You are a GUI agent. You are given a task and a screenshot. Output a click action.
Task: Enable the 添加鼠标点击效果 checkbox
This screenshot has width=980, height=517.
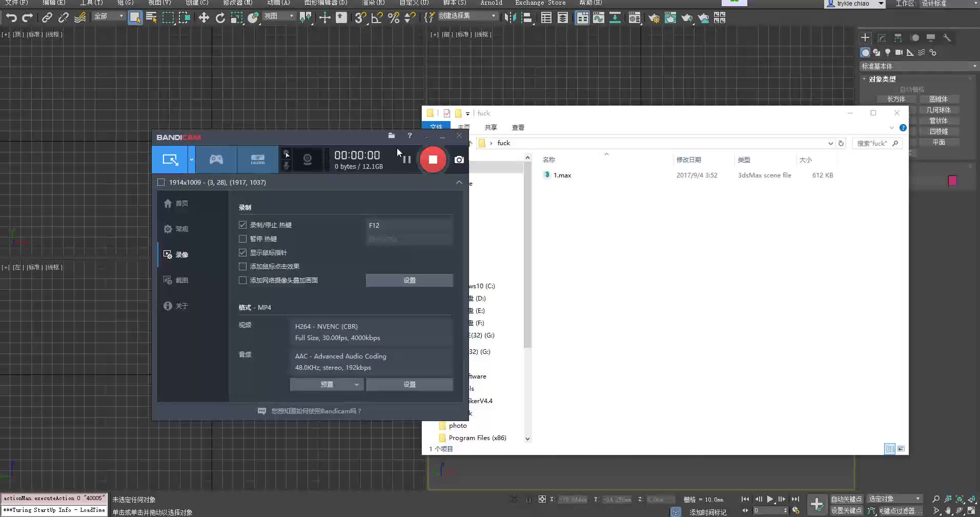pyautogui.click(x=242, y=266)
